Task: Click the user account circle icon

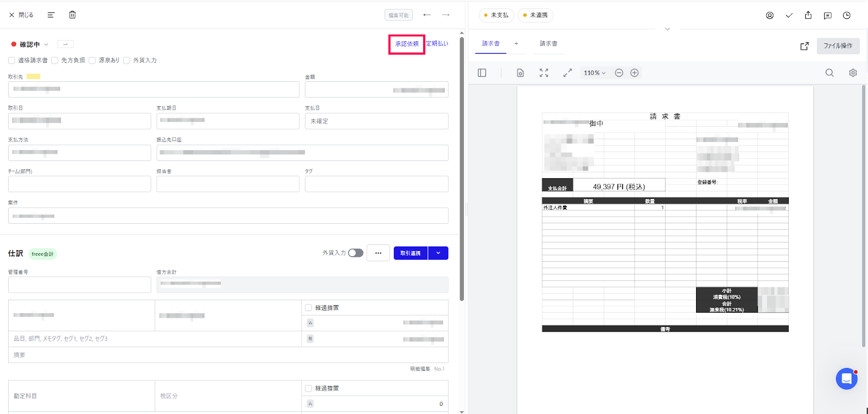Action: click(770, 15)
